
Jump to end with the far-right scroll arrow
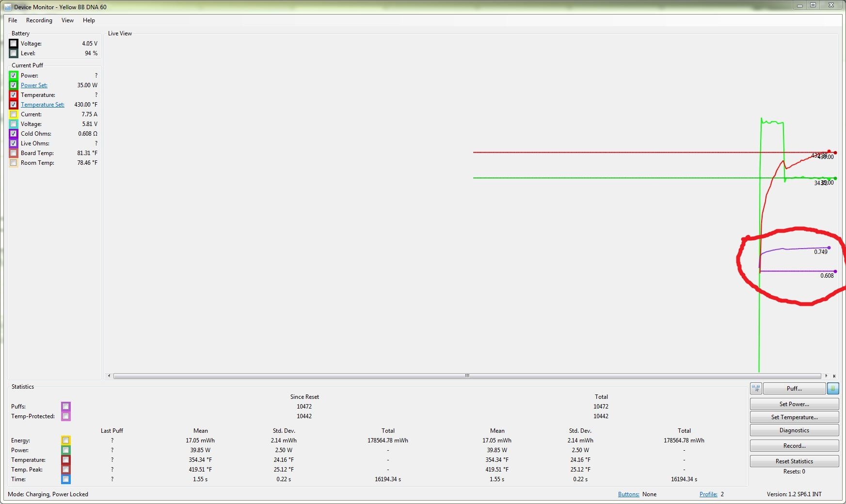click(x=834, y=376)
